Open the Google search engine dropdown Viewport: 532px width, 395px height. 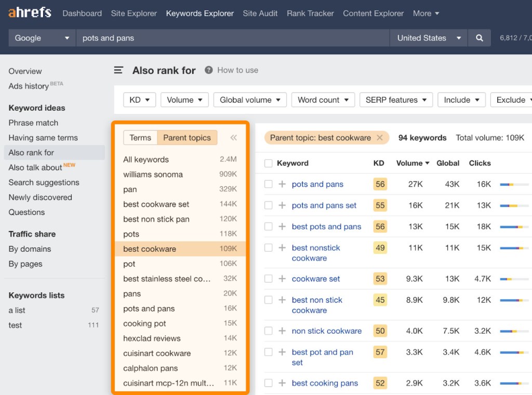click(41, 37)
